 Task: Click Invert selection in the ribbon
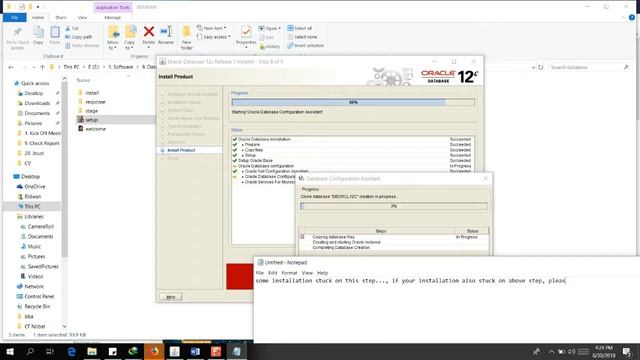[306, 45]
